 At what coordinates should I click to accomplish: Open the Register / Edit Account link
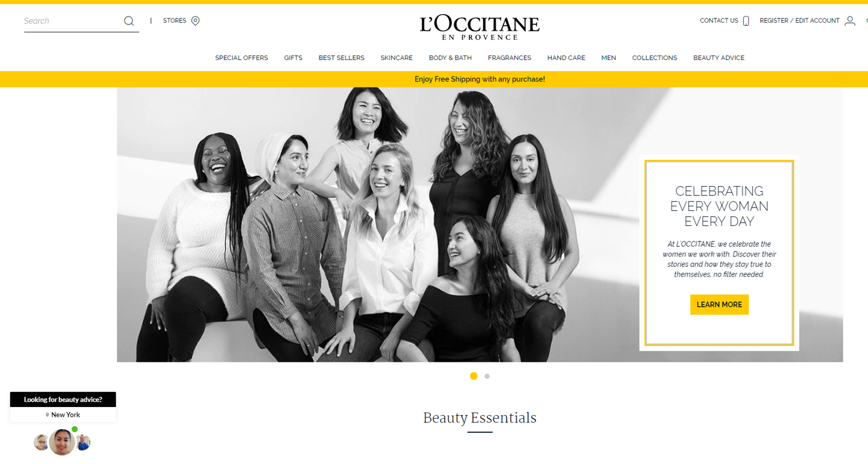(x=799, y=21)
